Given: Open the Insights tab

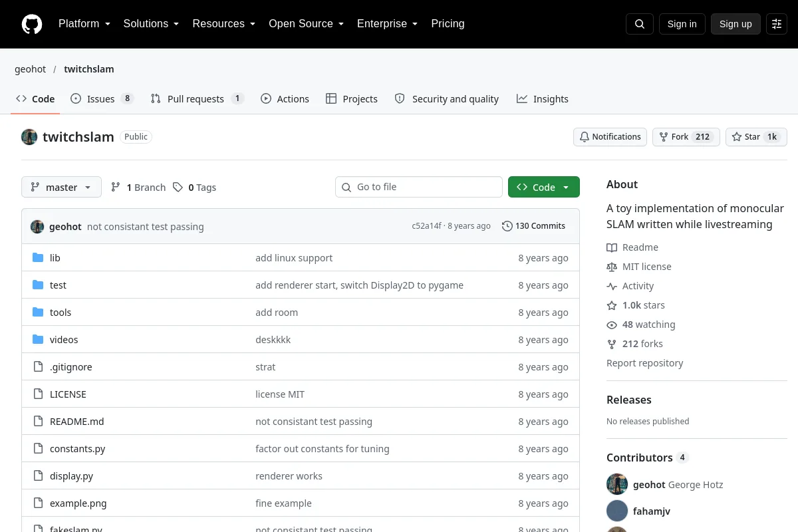Looking at the screenshot, I should point(543,99).
